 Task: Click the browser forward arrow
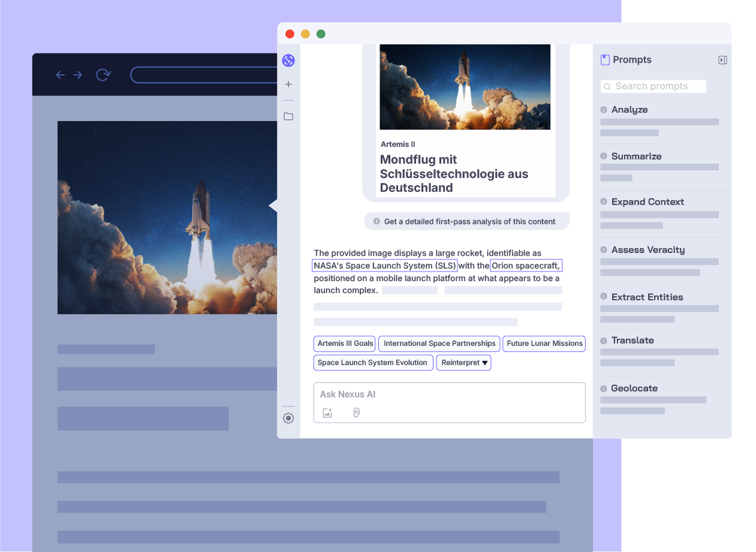(x=78, y=75)
